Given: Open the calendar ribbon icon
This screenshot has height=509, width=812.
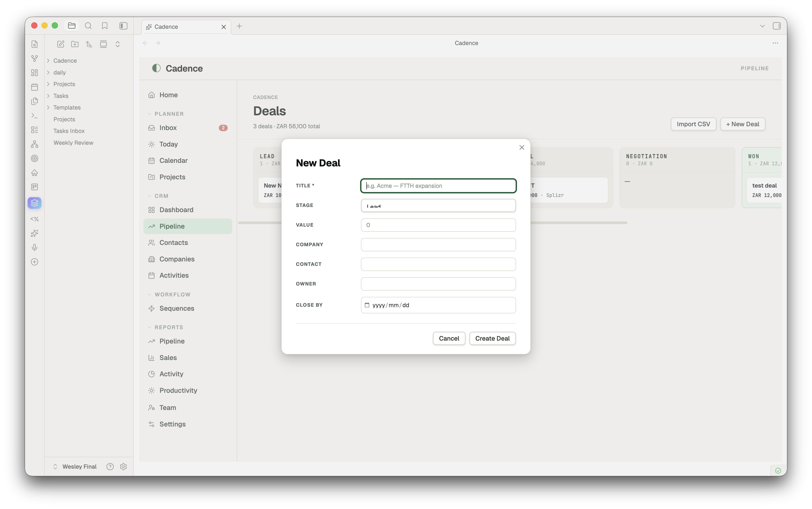Looking at the screenshot, I should [x=34, y=87].
